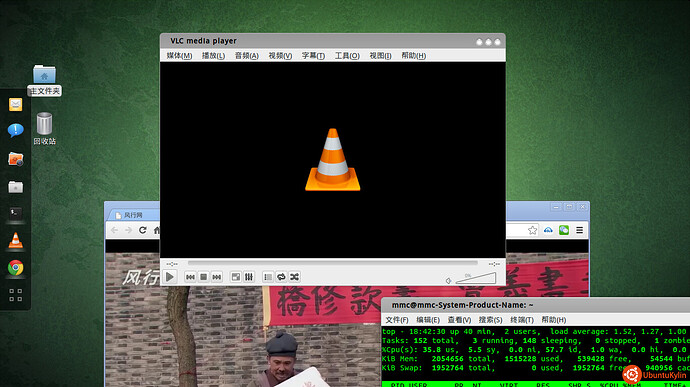The height and width of the screenshot is (387, 690).
Task: Open the 播放(L) menu in VLC
Action: click(x=213, y=55)
